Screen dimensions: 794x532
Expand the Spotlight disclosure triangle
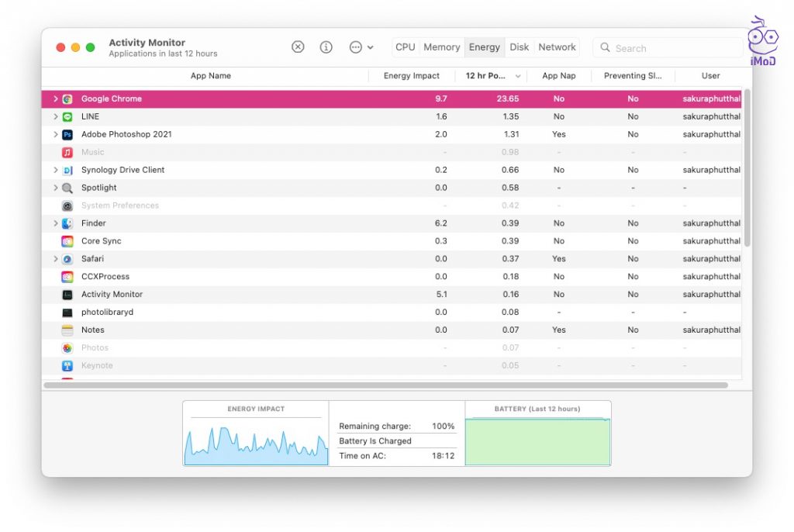[x=55, y=188]
